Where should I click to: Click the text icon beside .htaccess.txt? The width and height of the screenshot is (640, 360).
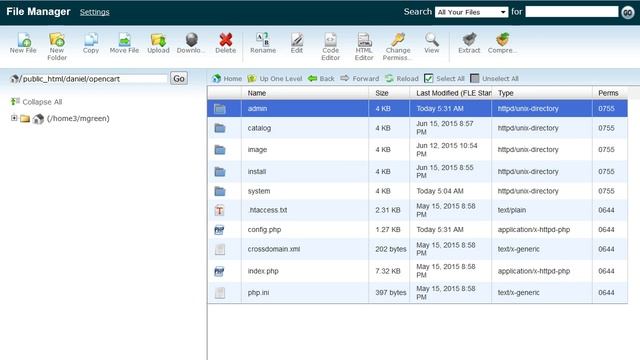tap(220, 210)
